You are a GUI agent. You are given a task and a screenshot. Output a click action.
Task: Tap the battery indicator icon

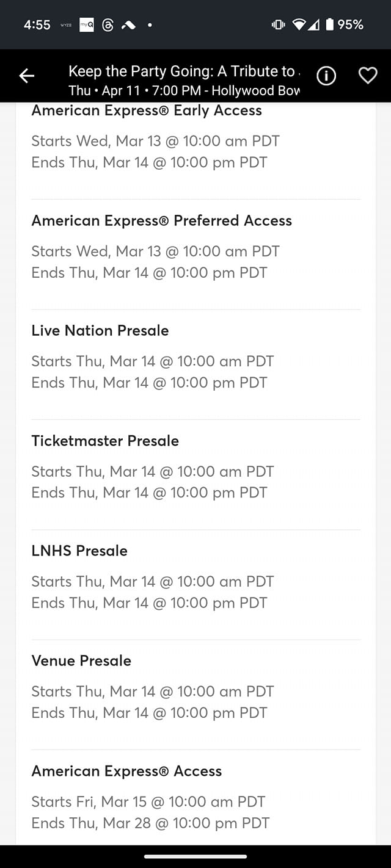[x=330, y=24]
